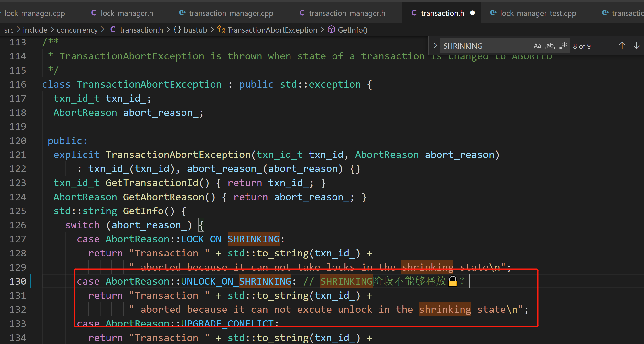Toggle Match Whole Word option
Screen dimensions: 644x344
click(x=550, y=46)
